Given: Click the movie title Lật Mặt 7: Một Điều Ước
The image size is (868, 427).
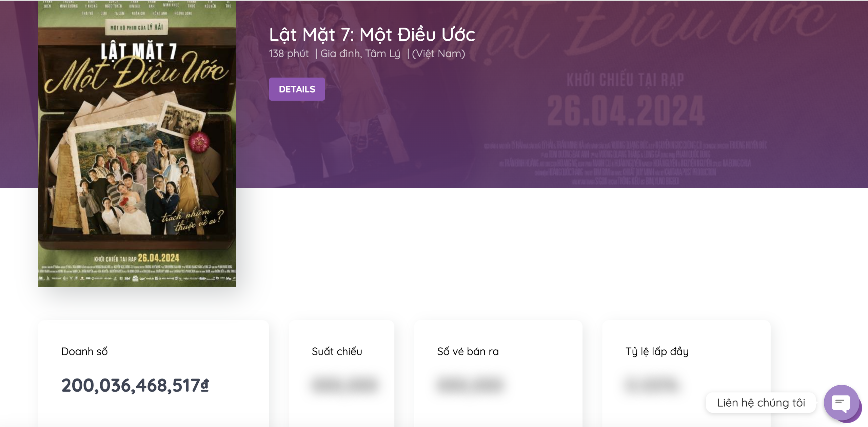Looking at the screenshot, I should [372, 35].
